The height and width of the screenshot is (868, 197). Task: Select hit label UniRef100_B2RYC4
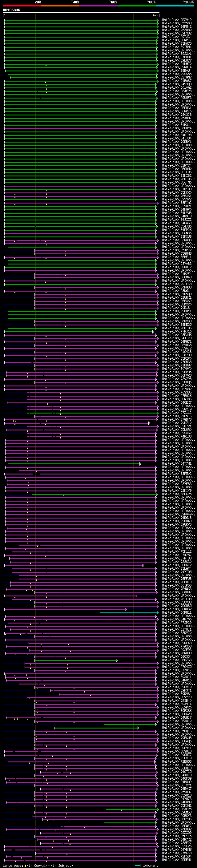[177, 165]
